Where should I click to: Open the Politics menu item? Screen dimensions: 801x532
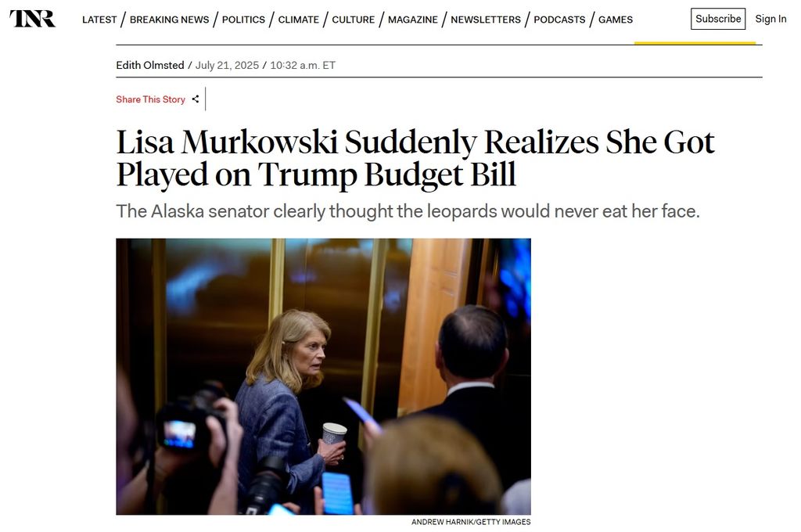243,20
